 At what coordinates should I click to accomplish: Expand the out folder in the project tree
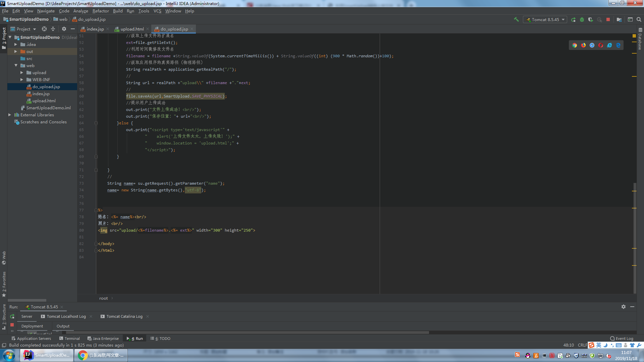(15, 52)
